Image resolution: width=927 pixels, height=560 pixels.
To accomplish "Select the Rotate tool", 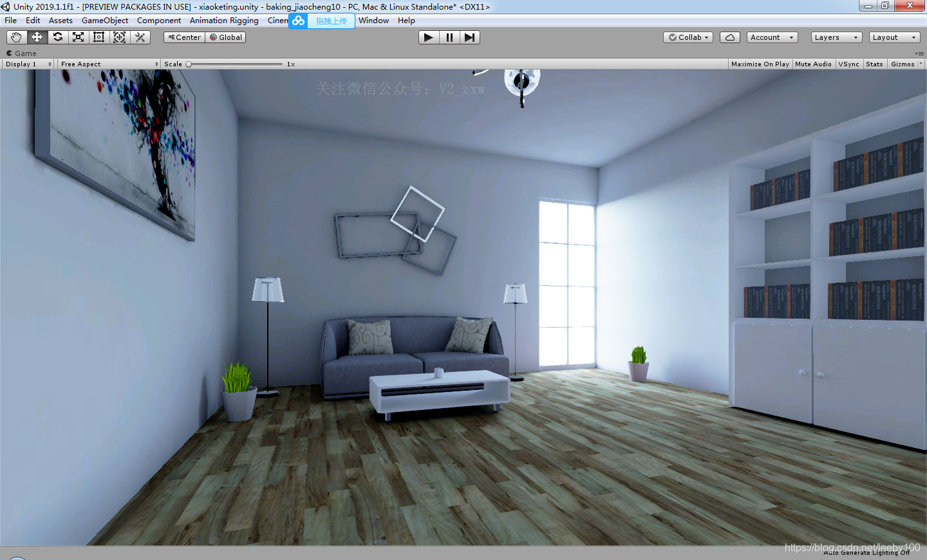I will pyautogui.click(x=57, y=37).
